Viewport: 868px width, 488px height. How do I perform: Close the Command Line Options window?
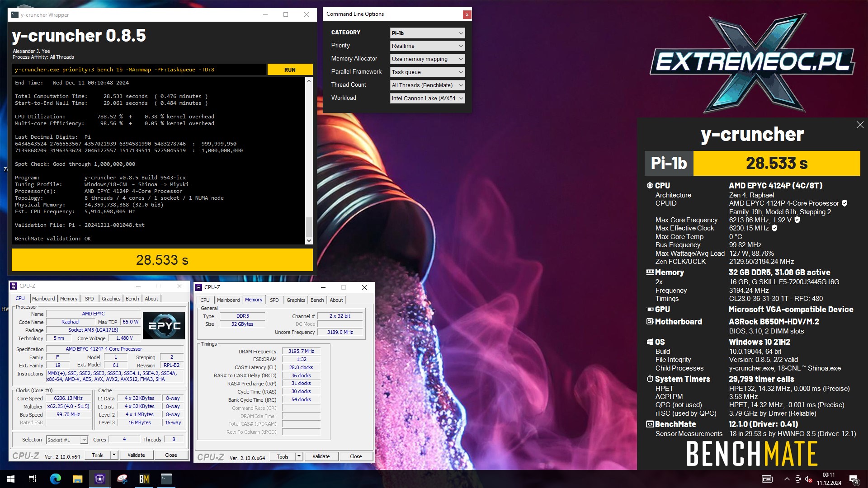[x=467, y=14]
